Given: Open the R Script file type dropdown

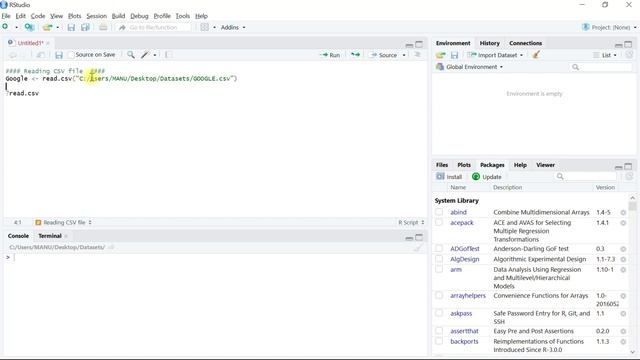Looking at the screenshot, I should tap(411, 222).
